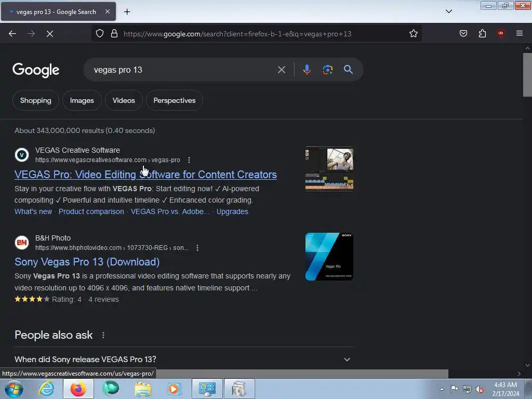Select the VEGAS Creative Software site name
The width and height of the screenshot is (532, 399).
78,150
